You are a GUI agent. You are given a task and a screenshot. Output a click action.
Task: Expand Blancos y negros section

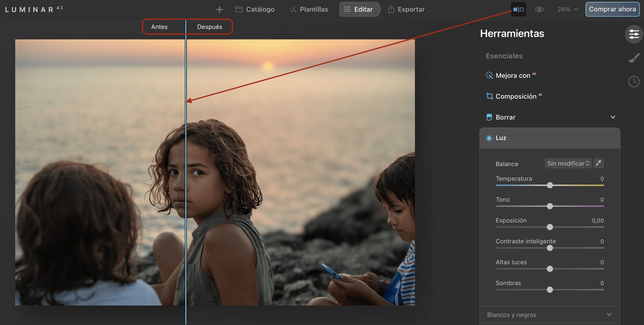[550, 315]
